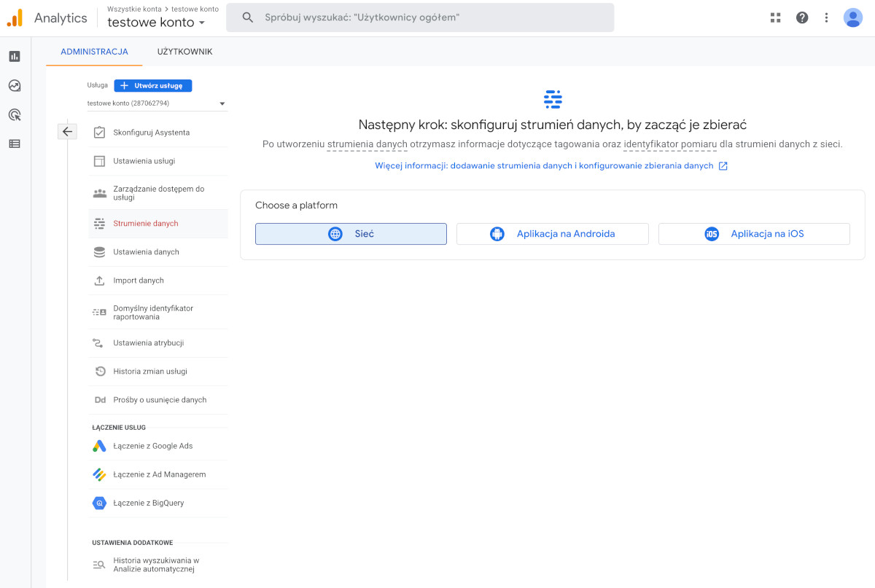
Task: Open Skonfiguruj Asystenta
Action: point(158,133)
